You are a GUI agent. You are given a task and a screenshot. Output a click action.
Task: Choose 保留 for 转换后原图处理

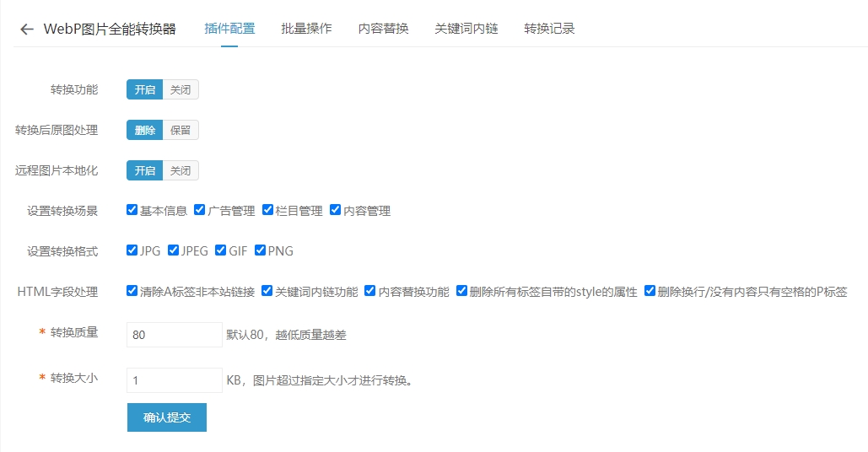click(181, 130)
